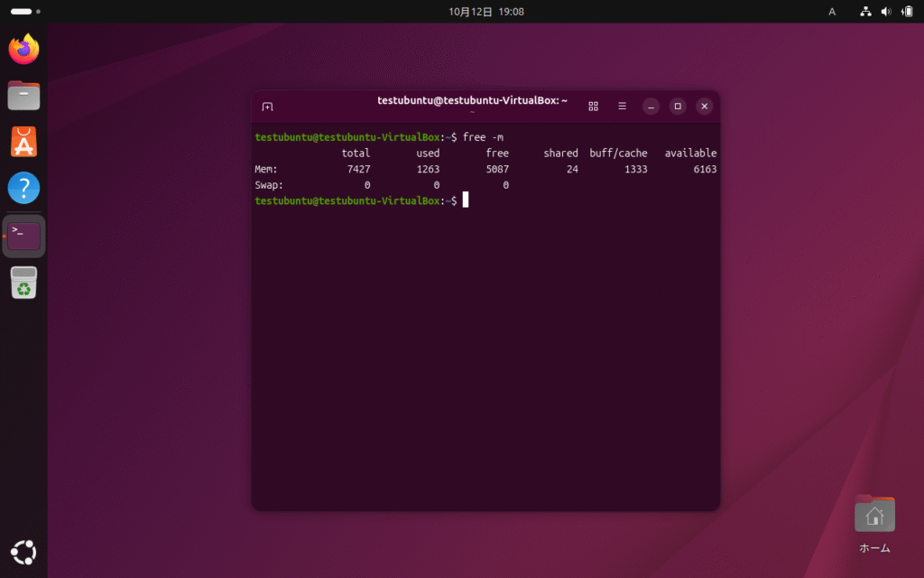Click the network status icon

(x=866, y=12)
